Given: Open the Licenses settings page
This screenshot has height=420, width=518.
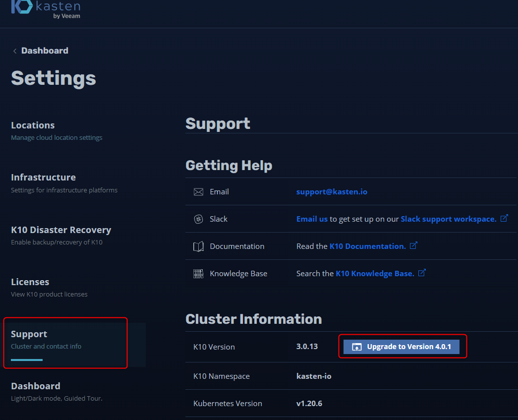Looking at the screenshot, I should pyautogui.click(x=30, y=282).
